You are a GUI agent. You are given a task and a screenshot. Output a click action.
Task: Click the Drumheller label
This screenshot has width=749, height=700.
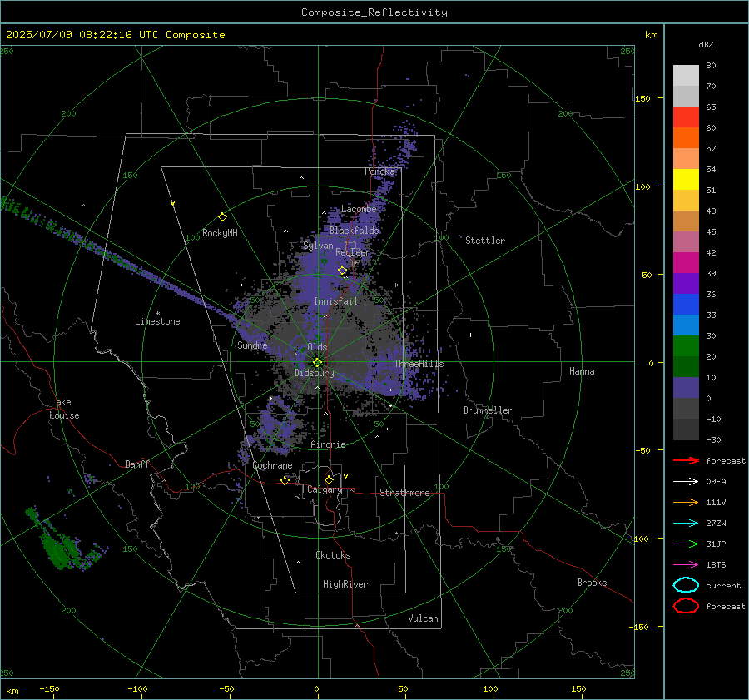[x=488, y=410]
